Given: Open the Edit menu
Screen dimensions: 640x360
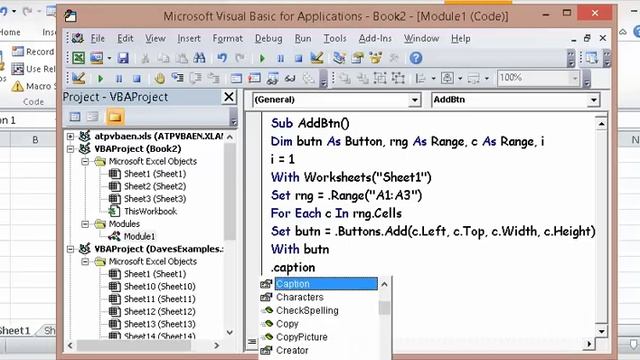Looking at the screenshot, I should 125,38.
